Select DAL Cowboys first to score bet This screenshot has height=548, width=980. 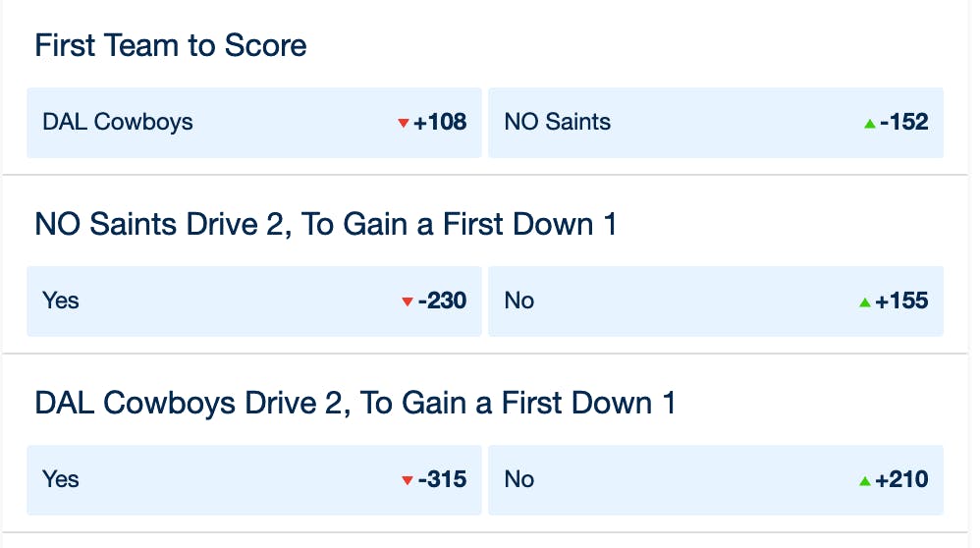[253, 123]
